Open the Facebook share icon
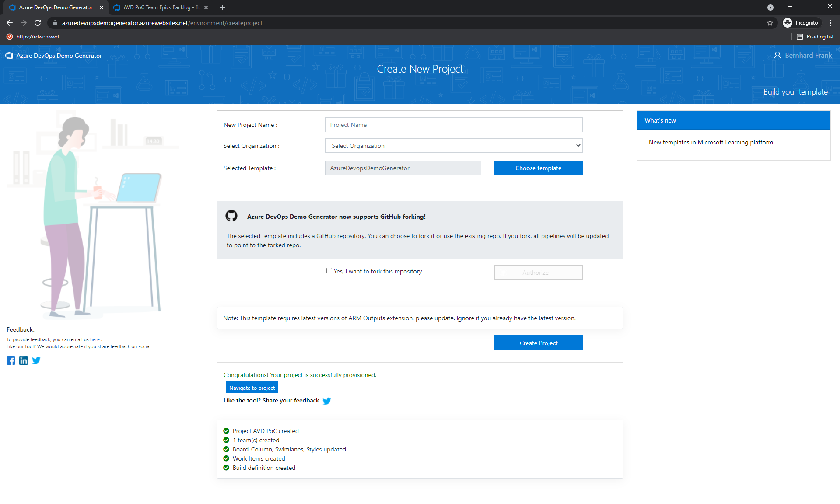The image size is (840, 504). click(11, 360)
